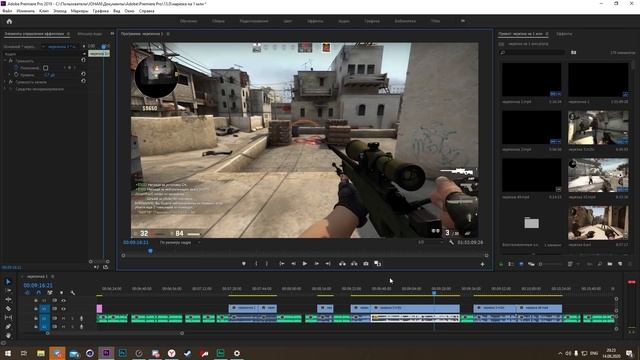This screenshot has height=360, width=640.
Task: Expand Громкость канала effect
Action: click(x=5, y=82)
